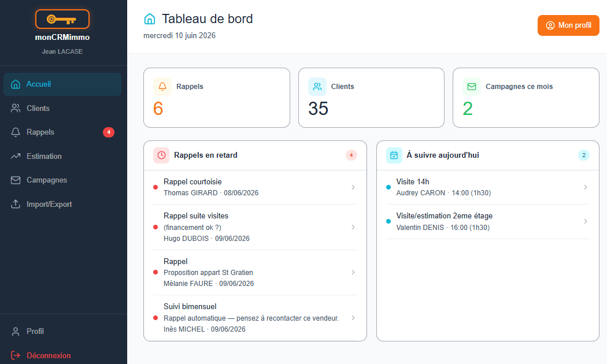Click the red clock icon in Rappels en retard
Screen dimensions: 607x364
coord(161,155)
